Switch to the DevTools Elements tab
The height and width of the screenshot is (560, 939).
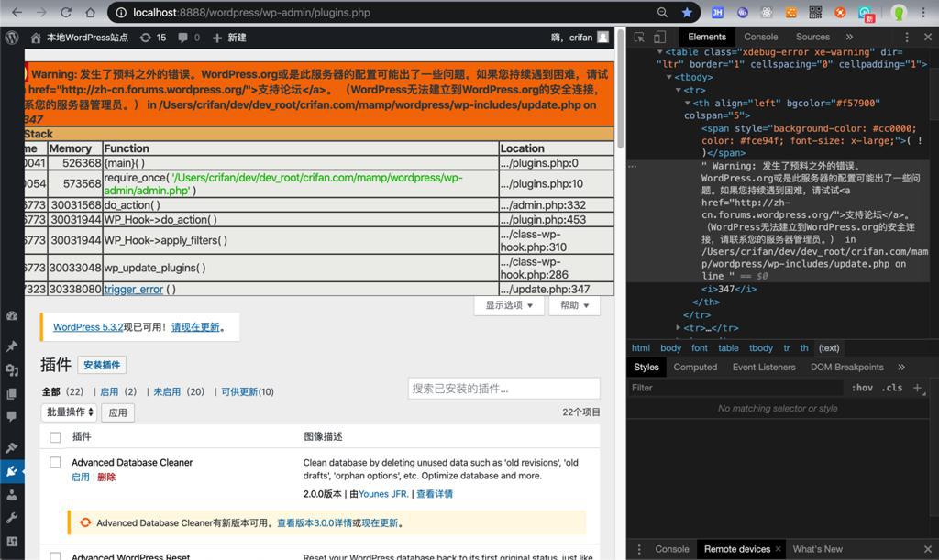tap(707, 37)
